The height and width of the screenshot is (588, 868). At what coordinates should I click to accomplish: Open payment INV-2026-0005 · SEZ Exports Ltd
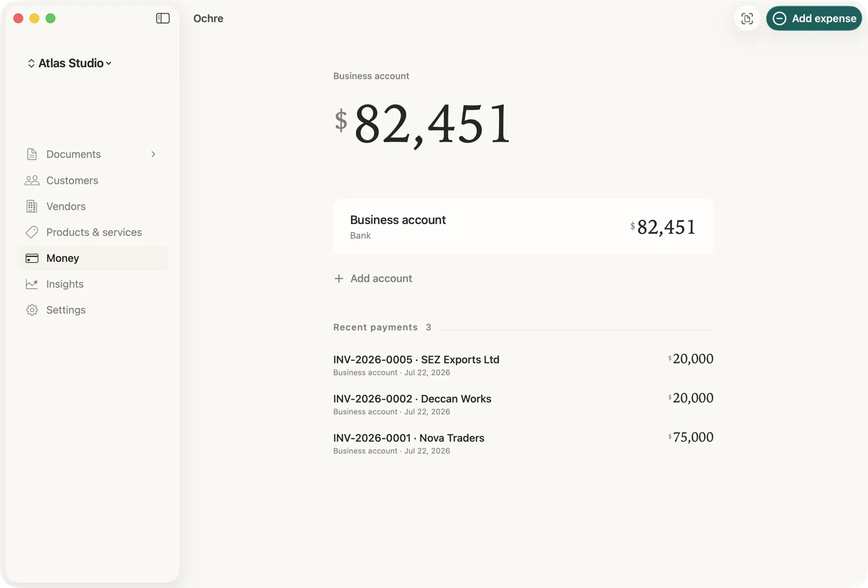point(523,365)
